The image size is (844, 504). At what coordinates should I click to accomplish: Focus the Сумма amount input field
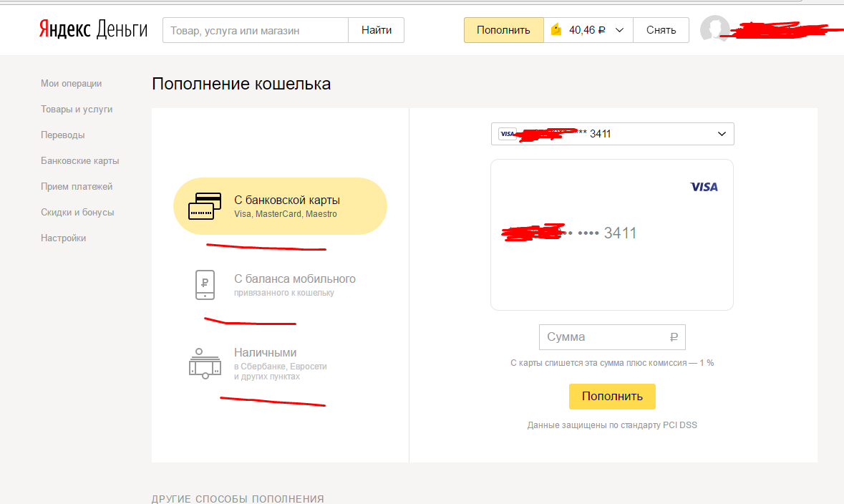(x=613, y=337)
